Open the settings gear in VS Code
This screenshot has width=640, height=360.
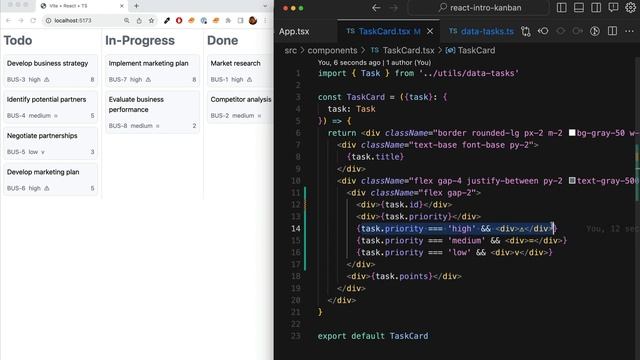point(631,8)
